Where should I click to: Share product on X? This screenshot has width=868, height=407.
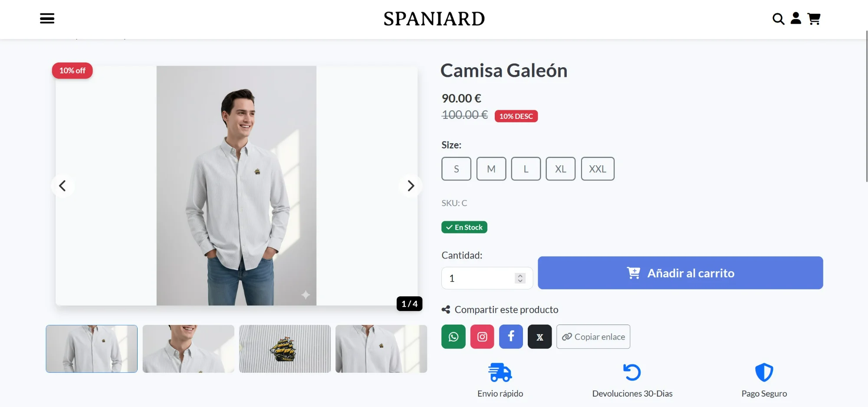click(x=540, y=337)
